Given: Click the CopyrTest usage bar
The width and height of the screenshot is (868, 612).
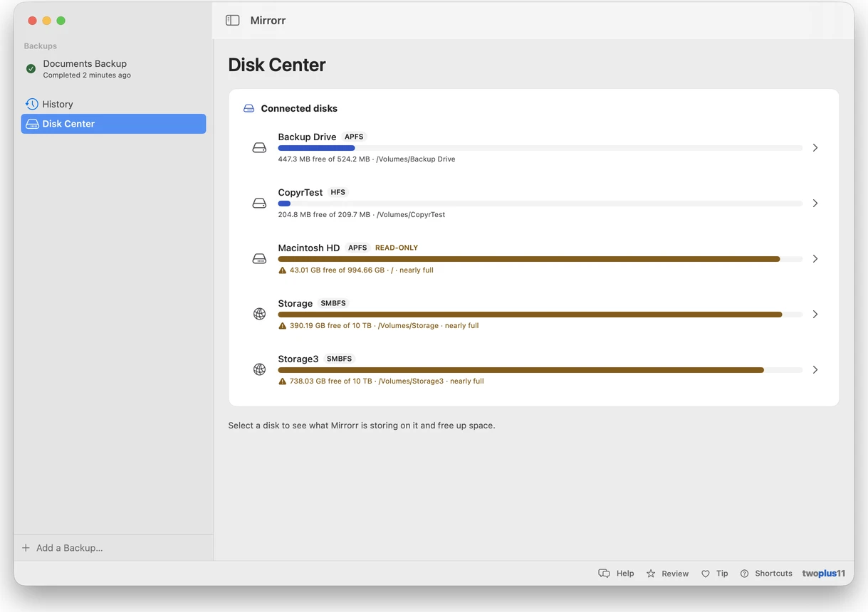Looking at the screenshot, I should [x=540, y=204].
